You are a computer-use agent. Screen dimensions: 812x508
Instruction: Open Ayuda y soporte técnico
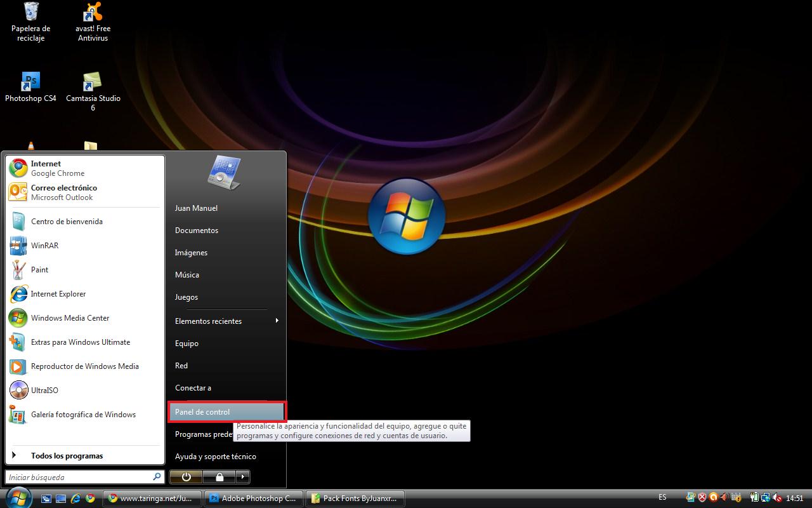point(226,457)
